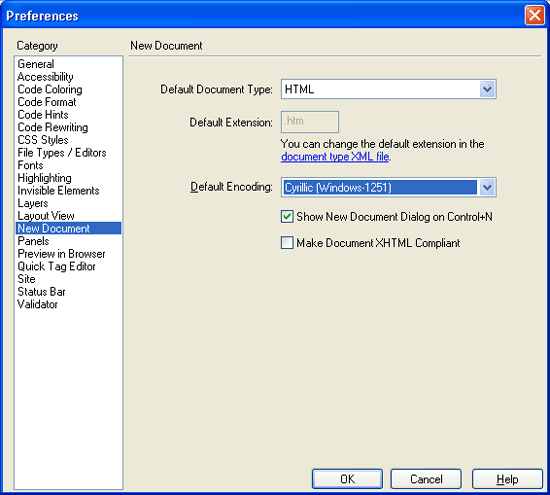Image resolution: width=550 pixels, height=495 pixels.
Task: Open Help for this dialog
Action: coord(507,479)
